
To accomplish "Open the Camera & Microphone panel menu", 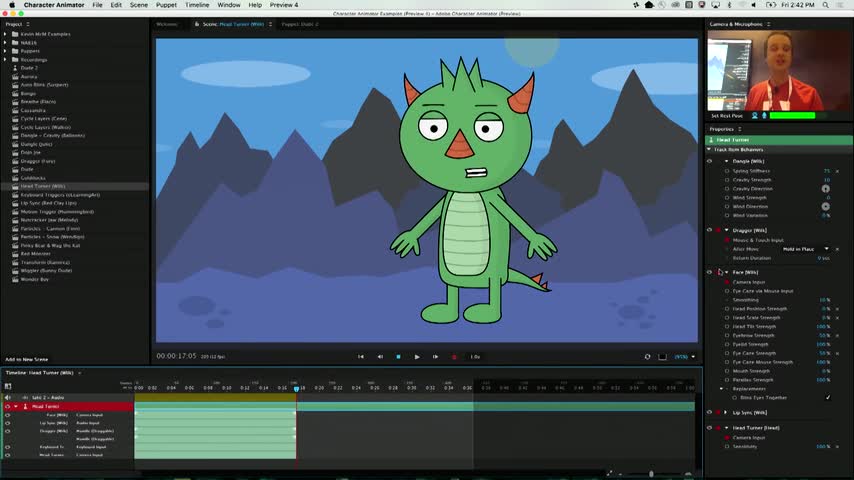I will (768, 25).
